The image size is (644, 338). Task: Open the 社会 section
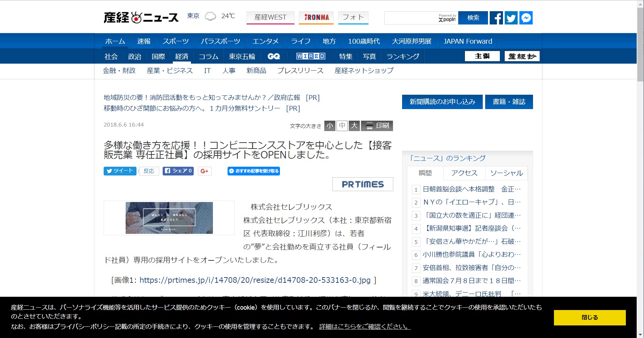tap(111, 56)
